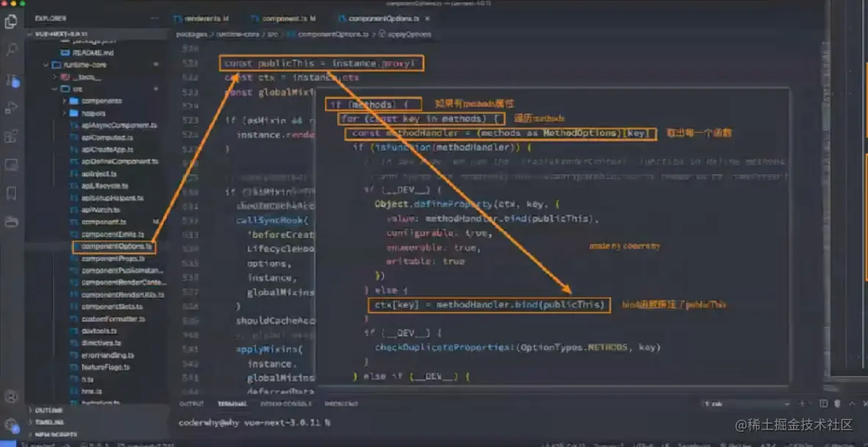Open Run and Debug view
The width and height of the screenshot is (868, 447).
click(x=10, y=107)
